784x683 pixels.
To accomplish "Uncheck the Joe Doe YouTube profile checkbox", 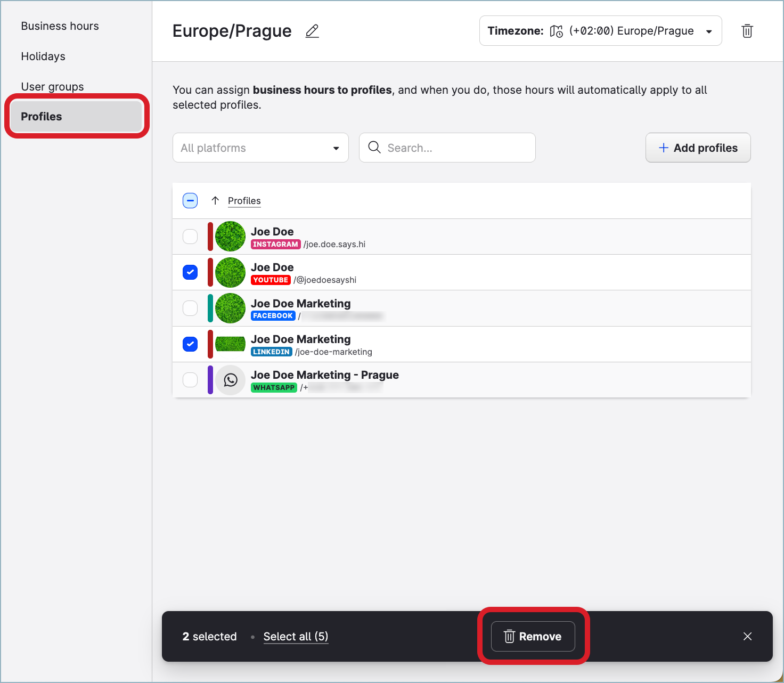I will point(190,272).
